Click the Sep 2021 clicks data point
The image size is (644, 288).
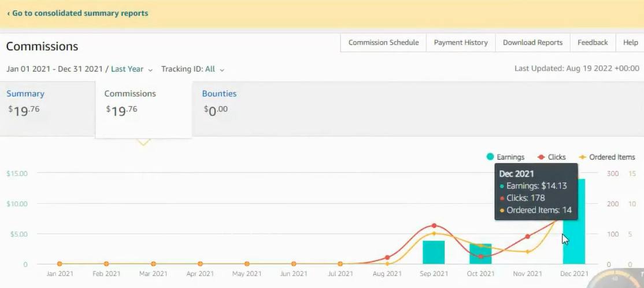coord(434,226)
